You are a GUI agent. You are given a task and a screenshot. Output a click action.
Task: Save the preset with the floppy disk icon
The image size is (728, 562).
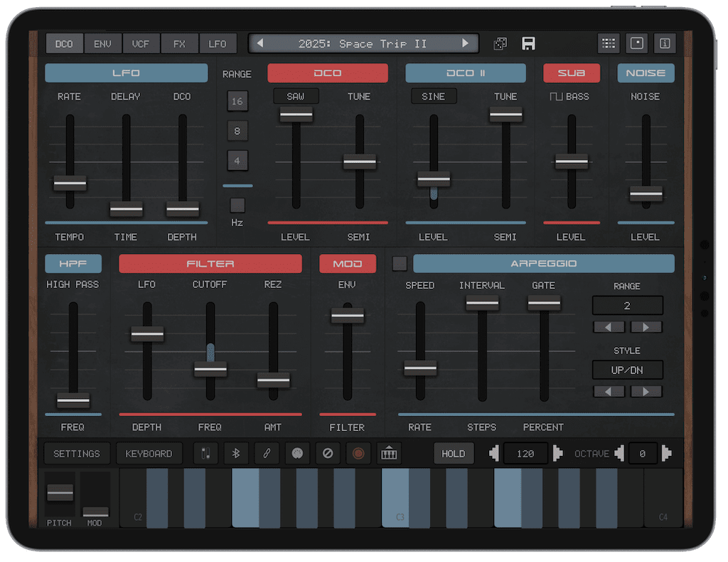click(528, 43)
